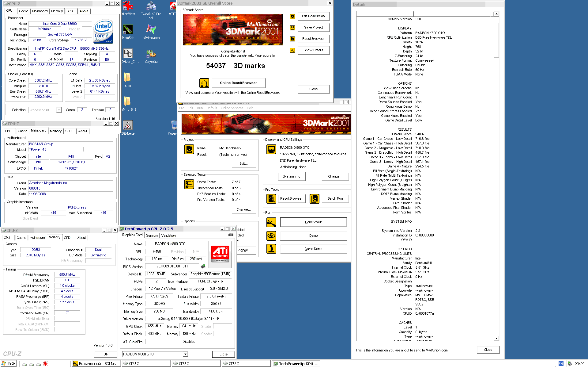588x368 pixels.
Task: Switch to CPU-Z taskbar button next to 3DMark
Action: pyautogui.click(x=145, y=364)
